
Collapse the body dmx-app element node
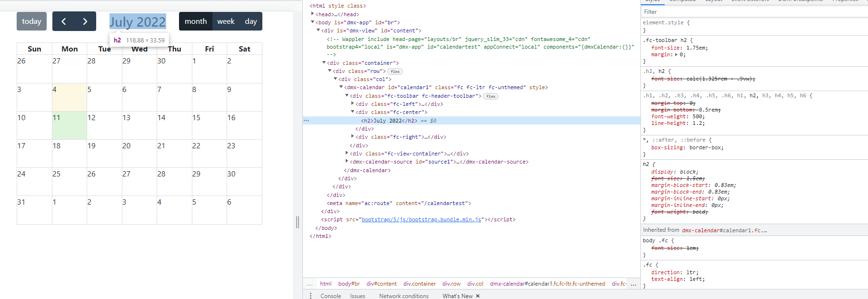(312, 22)
